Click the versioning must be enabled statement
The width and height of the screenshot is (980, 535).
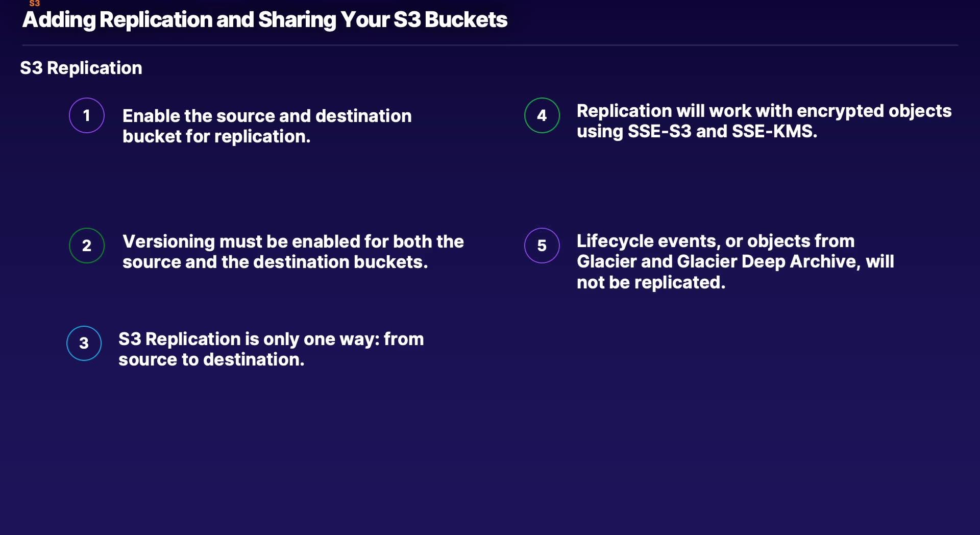click(293, 252)
